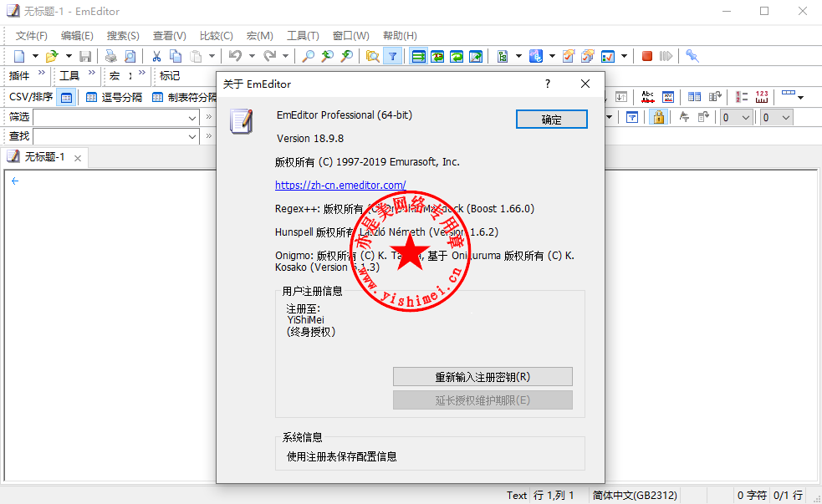Click the blue marker/font icon
This screenshot has width=822, height=504.
click(536, 56)
